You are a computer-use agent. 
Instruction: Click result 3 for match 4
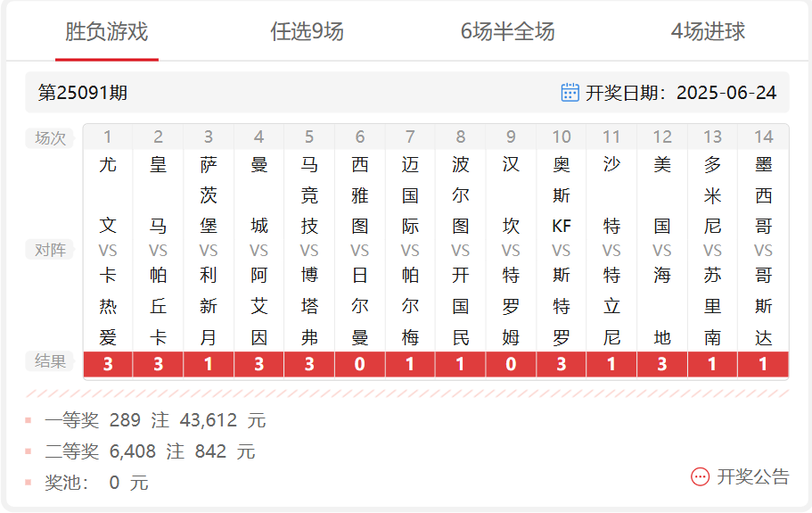(258, 364)
